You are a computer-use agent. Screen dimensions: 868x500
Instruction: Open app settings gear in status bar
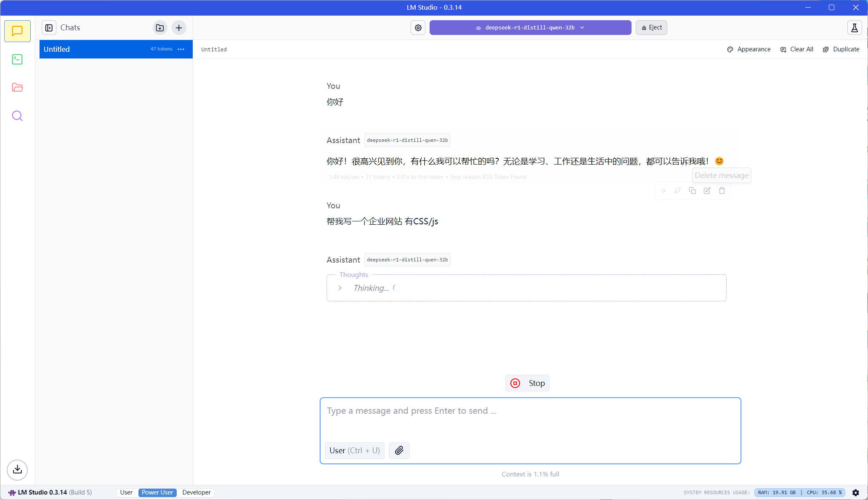coord(856,492)
